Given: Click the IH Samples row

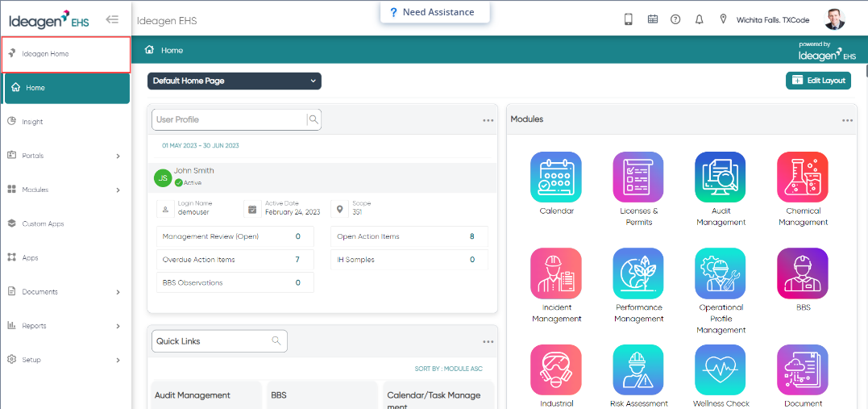Looking at the screenshot, I should (x=409, y=260).
